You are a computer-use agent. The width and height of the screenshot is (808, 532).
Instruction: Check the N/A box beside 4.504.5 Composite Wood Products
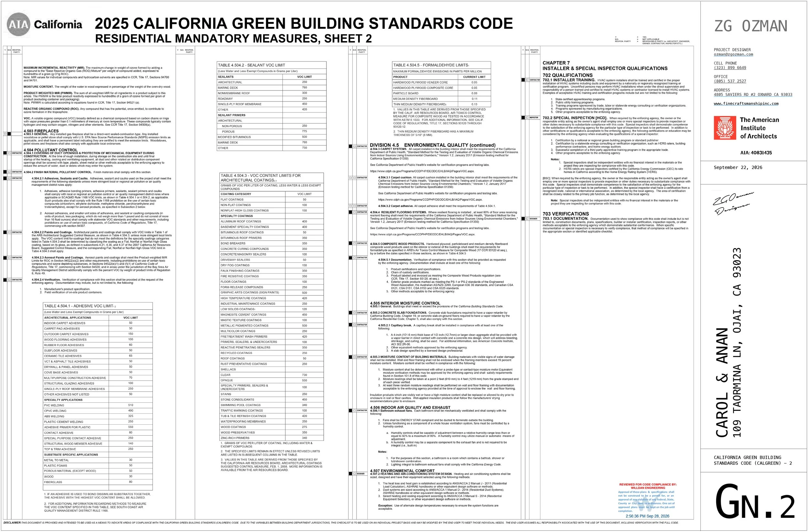pyautogui.click(x=355, y=243)
